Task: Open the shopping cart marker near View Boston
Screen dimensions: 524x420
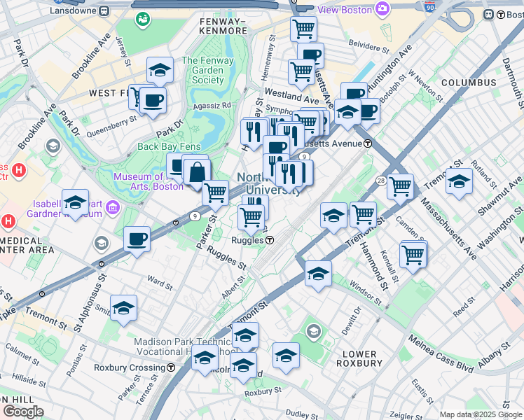Action: point(303,28)
